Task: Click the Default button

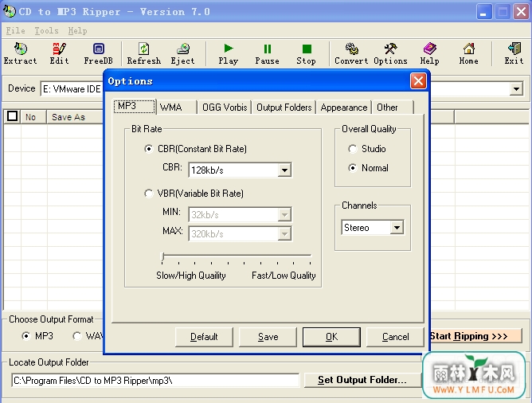Action: tap(204, 337)
